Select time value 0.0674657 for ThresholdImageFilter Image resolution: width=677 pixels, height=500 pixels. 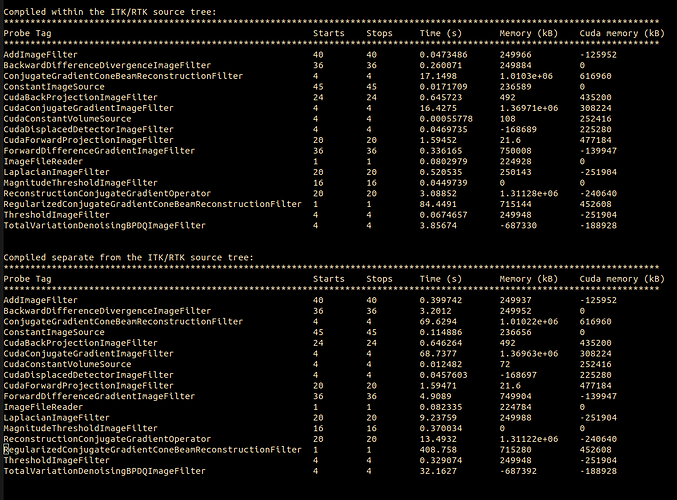[x=443, y=215]
